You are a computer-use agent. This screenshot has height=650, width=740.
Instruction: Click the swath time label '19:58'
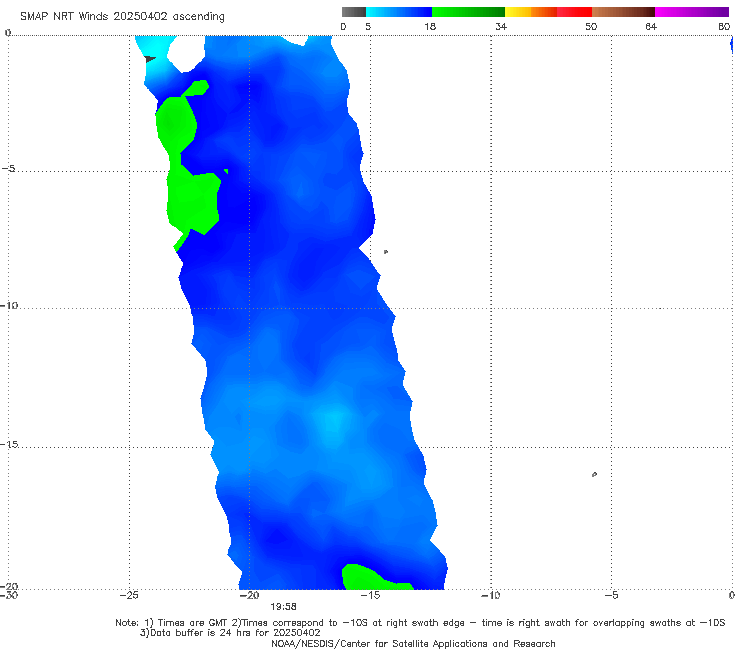[283, 607]
